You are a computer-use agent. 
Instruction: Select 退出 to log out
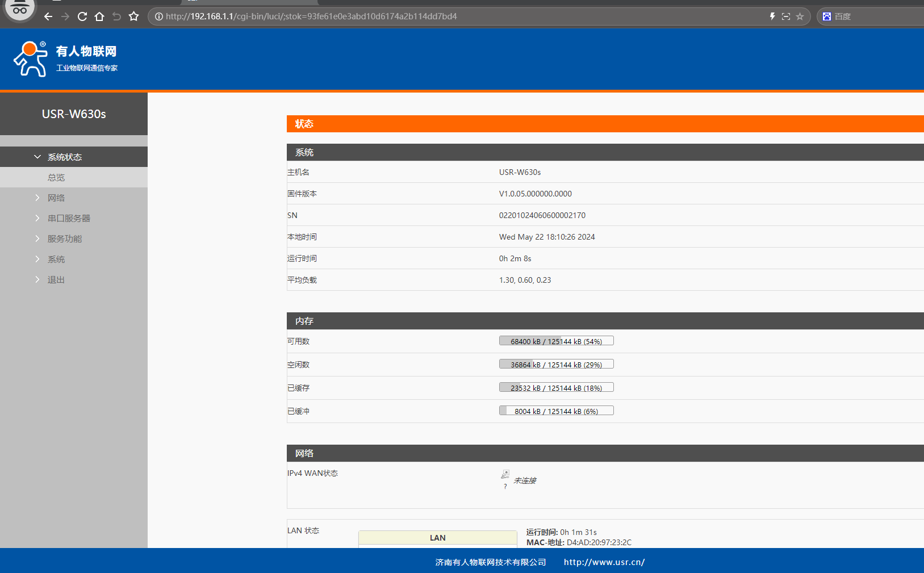56,279
